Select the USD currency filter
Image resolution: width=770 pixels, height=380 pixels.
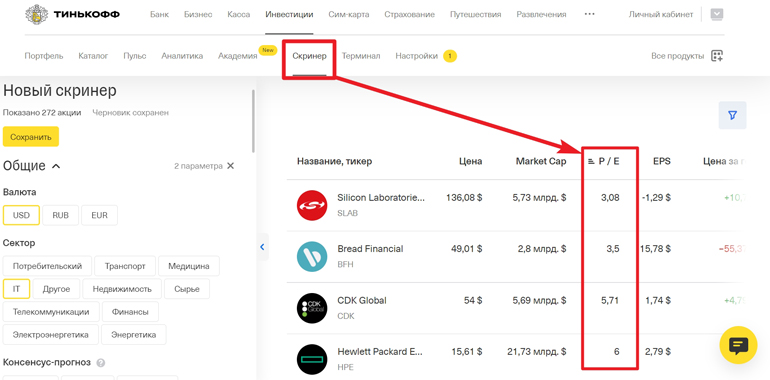coord(21,215)
